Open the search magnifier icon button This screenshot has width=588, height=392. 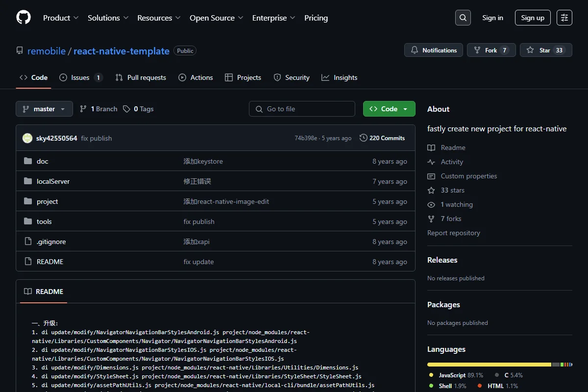(x=463, y=18)
